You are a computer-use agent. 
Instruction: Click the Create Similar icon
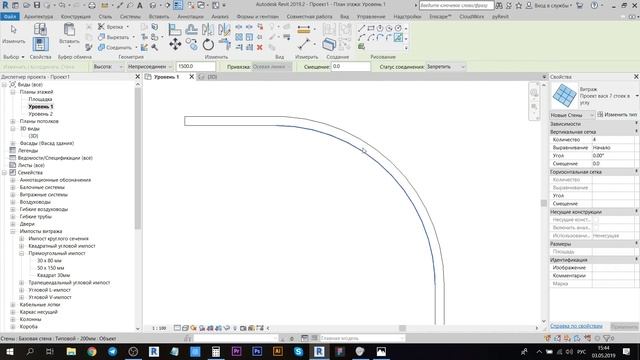click(329, 44)
